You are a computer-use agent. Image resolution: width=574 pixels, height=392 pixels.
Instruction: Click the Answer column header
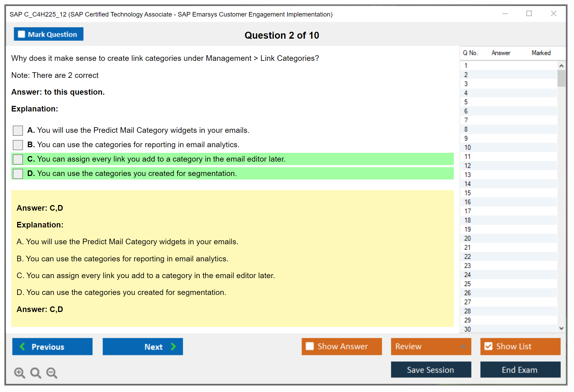click(x=501, y=53)
